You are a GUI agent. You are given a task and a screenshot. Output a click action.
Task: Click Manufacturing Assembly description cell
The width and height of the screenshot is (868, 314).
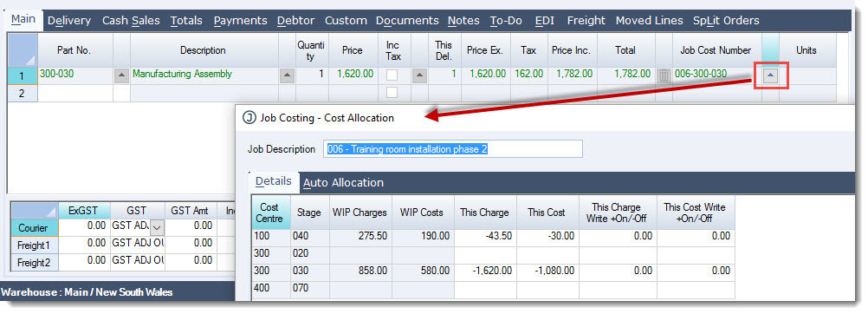[x=204, y=76]
